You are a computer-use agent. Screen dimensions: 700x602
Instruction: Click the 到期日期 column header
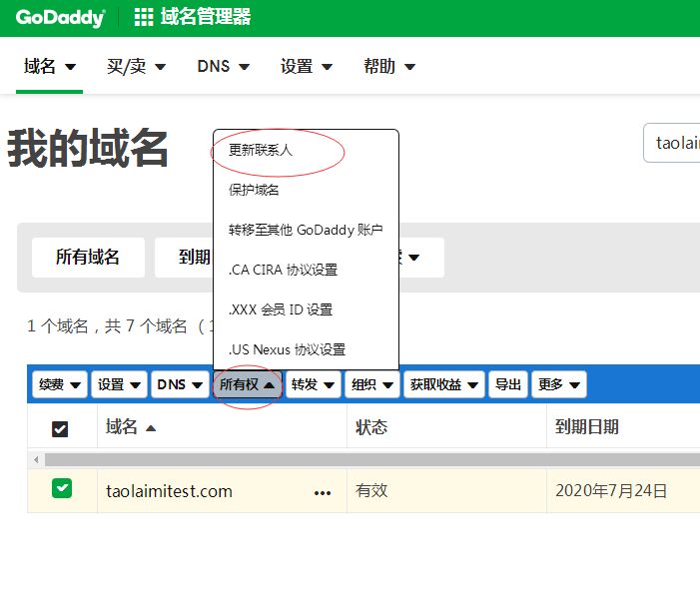point(586,427)
